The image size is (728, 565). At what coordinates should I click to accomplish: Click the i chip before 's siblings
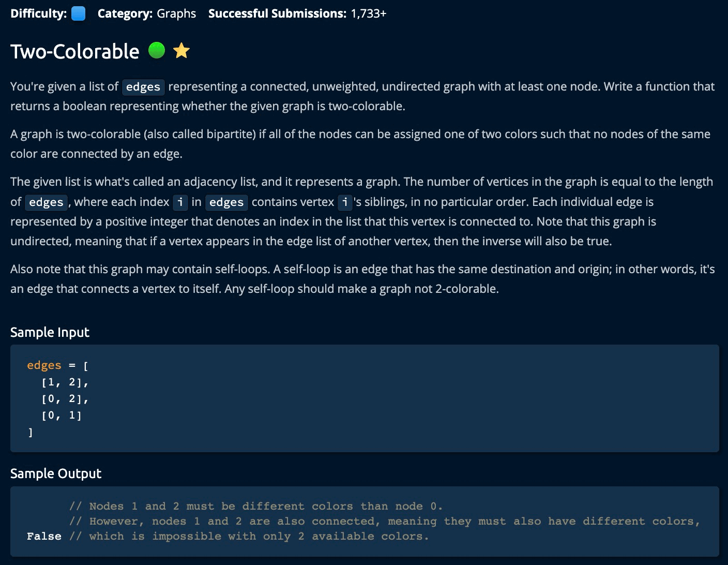345,202
